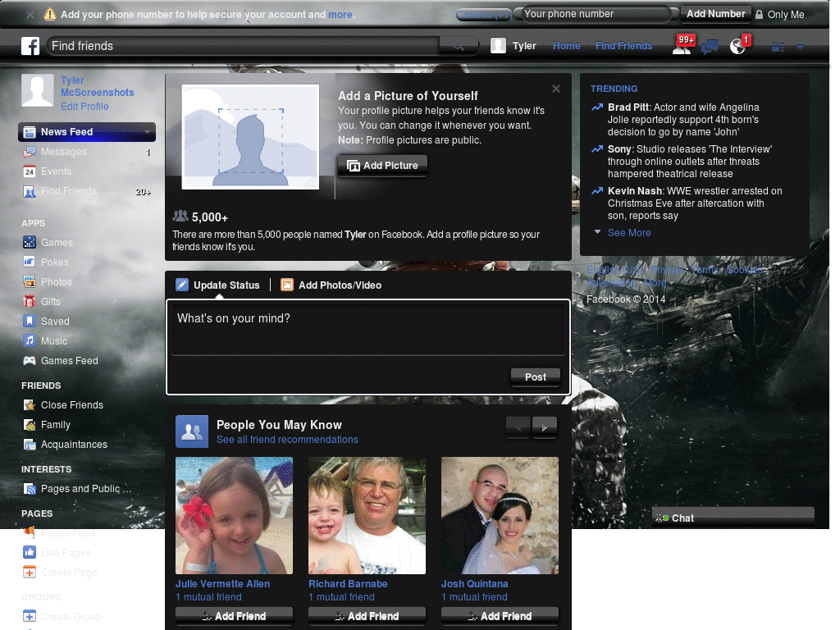
Task: Click the Pages Feed icon
Action: (30, 533)
